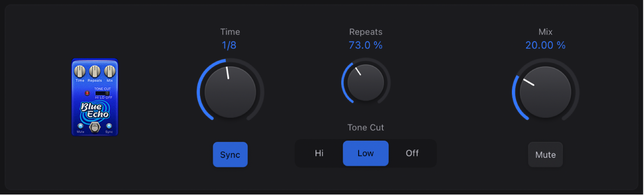Click the Sync light on pedal image
Image resolution: width=644 pixels, height=195 pixels.
point(109,126)
